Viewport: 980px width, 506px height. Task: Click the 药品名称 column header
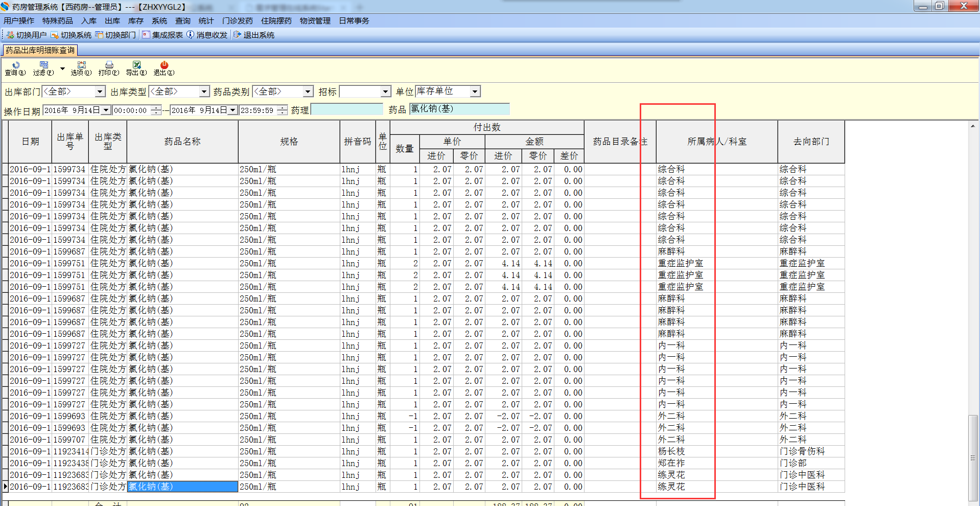pos(182,142)
